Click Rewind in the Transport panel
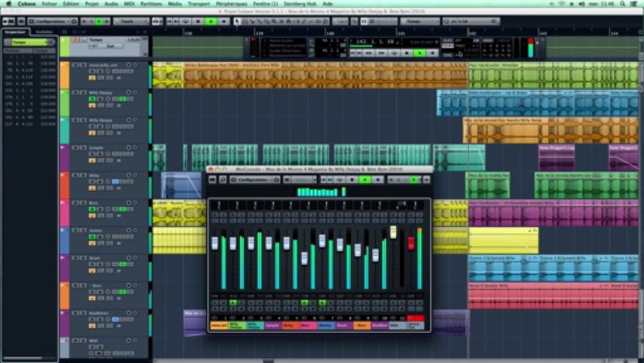 coord(369,53)
